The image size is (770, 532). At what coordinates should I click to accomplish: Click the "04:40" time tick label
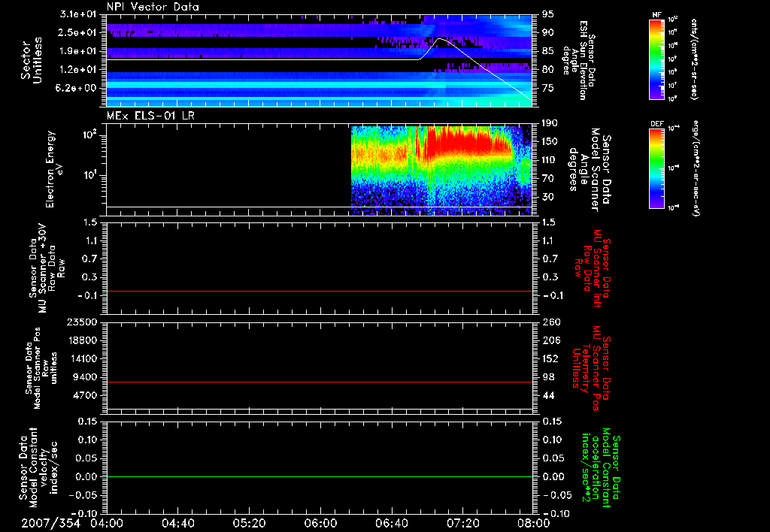click(177, 523)
